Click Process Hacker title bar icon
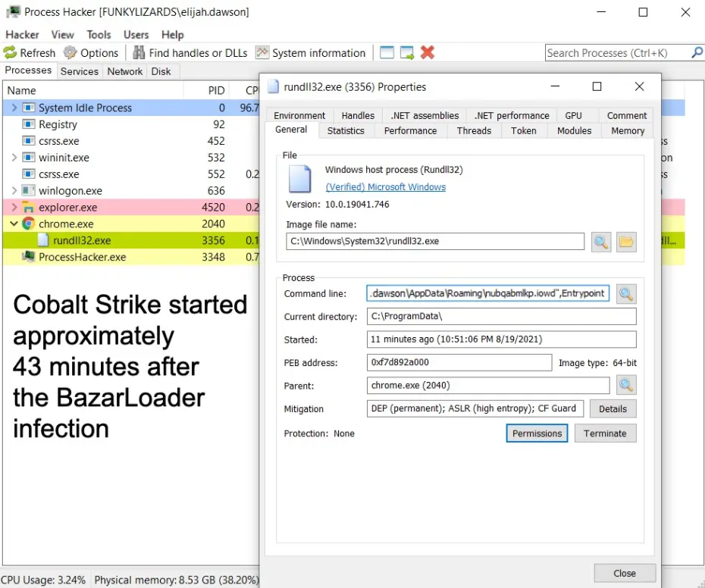705x588 pixels. [13, 11]
